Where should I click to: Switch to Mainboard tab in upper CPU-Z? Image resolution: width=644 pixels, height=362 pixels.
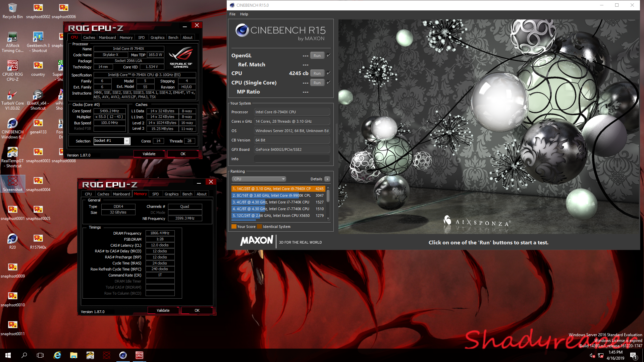[107, 38]
